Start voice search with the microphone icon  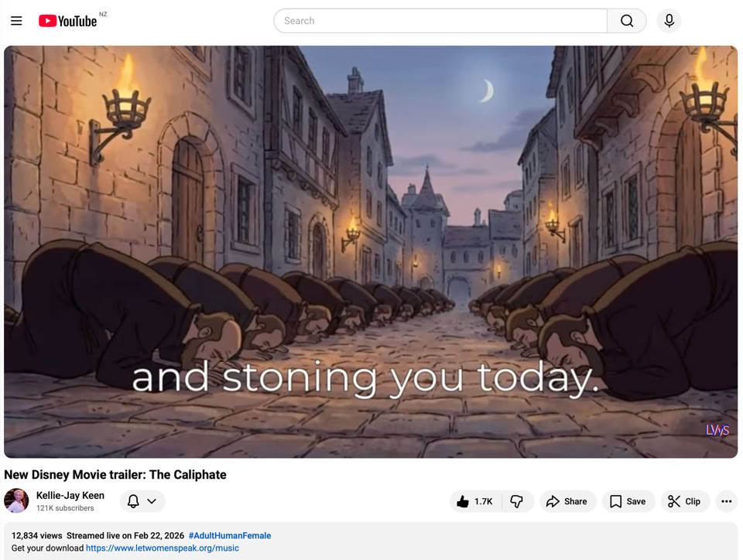pos(669,21)
